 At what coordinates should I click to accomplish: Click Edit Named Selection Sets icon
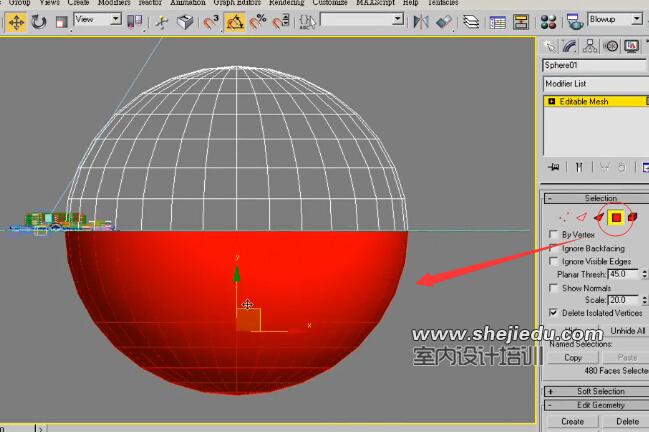click(307, 22)
